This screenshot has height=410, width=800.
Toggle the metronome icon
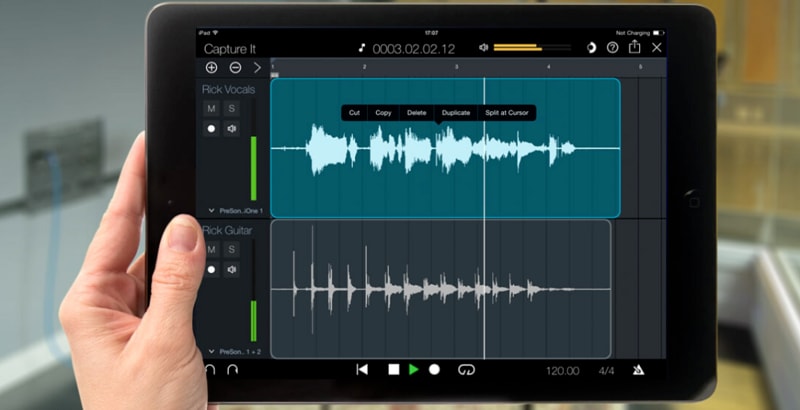pos(638,370)
